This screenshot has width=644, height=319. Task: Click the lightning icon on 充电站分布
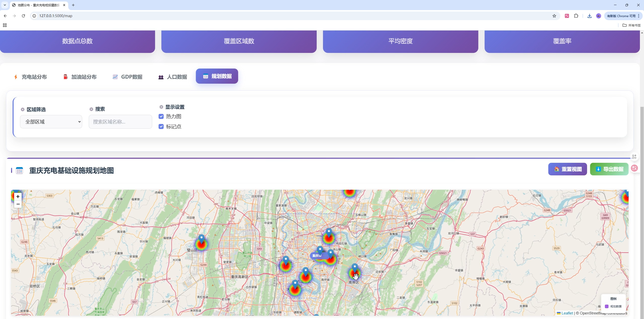16,77
